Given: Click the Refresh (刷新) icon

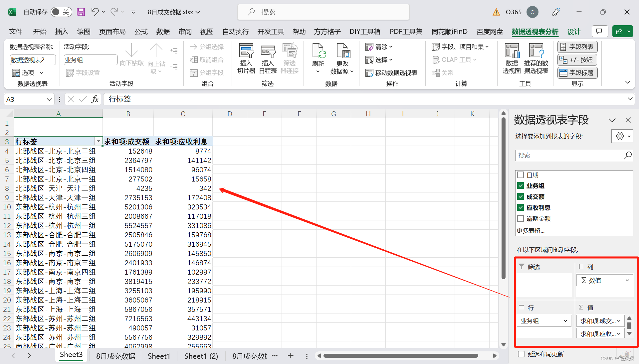Looking at the screenshot, I should (319, 51).
